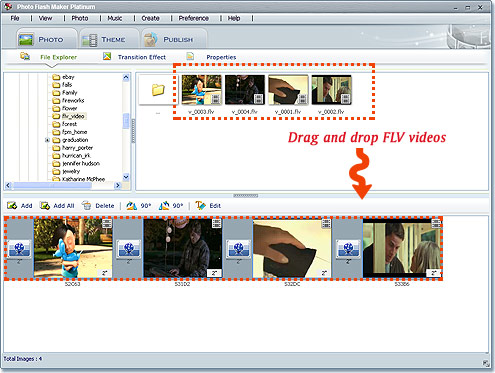Open the Help menu
Image resolution: width=495 pixels, height=373 pixels.
pos(234,18)
